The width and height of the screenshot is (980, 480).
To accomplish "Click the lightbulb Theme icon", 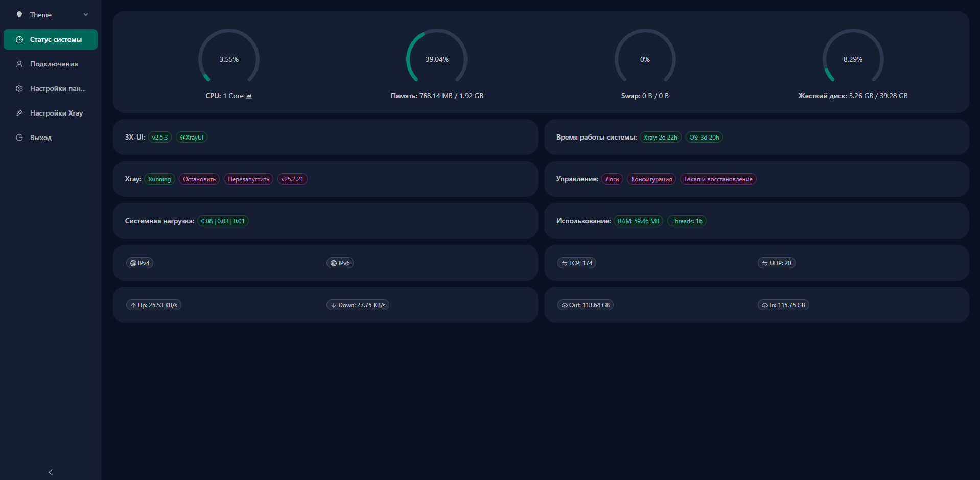I will tap(19, 15).
